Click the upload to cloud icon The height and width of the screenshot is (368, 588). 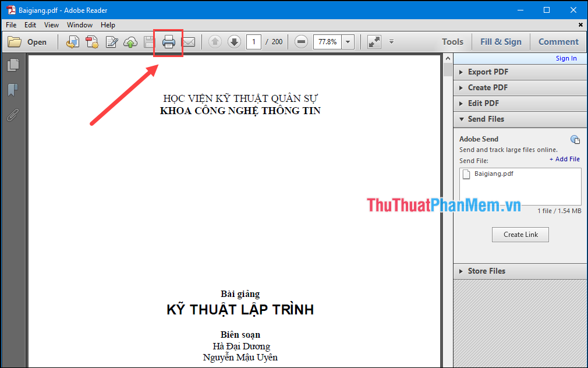pos(130,42)
